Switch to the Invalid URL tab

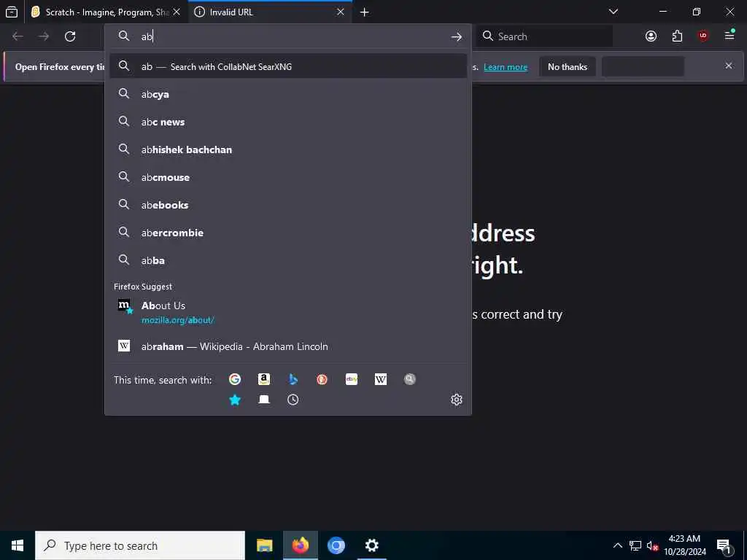270,12
